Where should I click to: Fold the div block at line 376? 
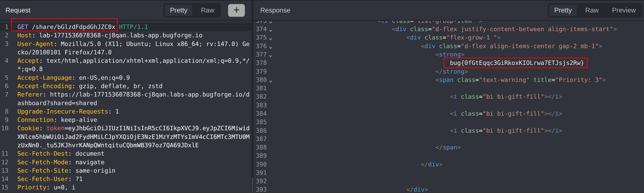click(x=270, y=47)
